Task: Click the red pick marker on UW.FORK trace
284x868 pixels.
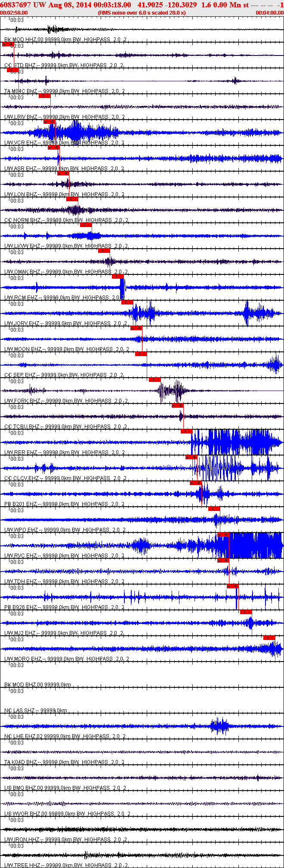Action: 154,380
